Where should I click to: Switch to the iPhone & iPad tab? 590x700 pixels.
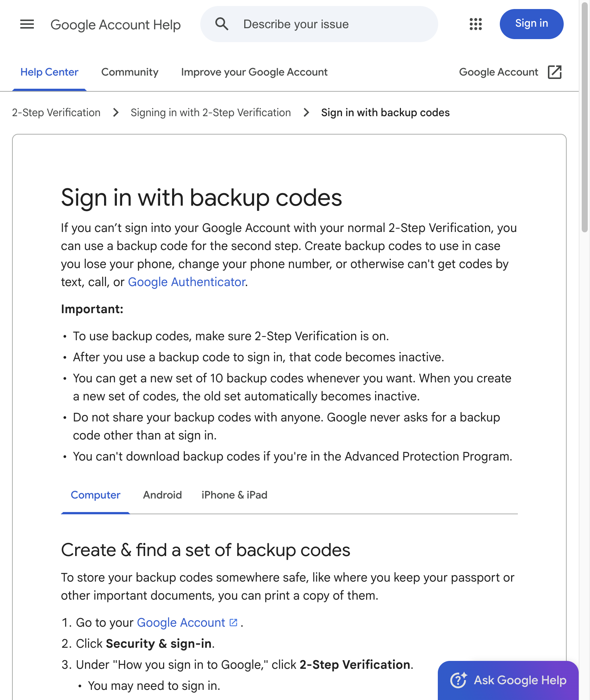coord(234,495)
